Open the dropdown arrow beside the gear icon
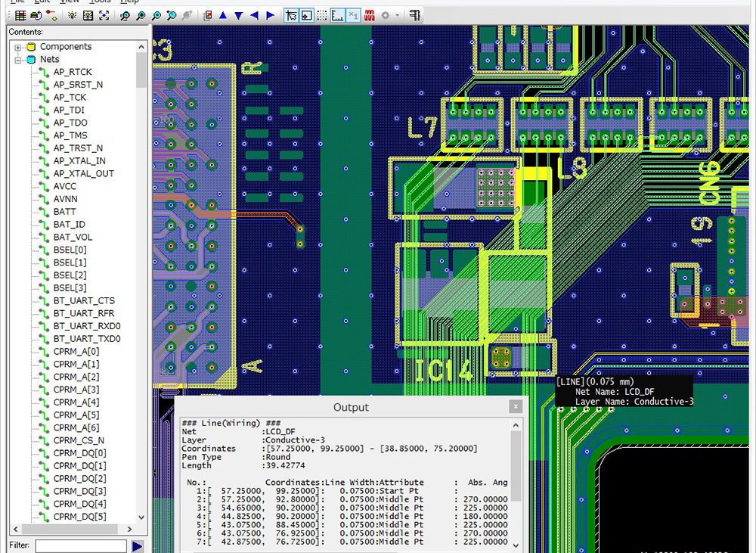The width and height of the screenshot is (756, 553). pyautogui.click(x=398, y=15)
